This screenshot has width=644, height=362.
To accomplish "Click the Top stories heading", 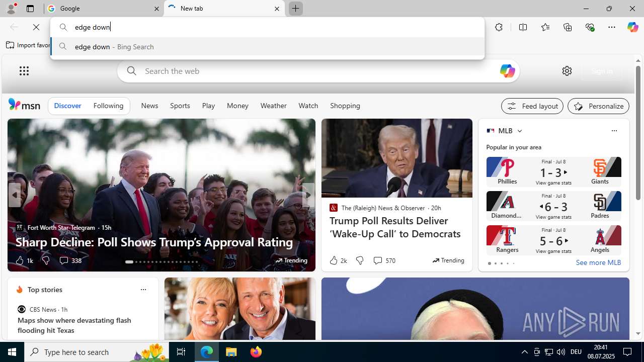I will 45,290.
